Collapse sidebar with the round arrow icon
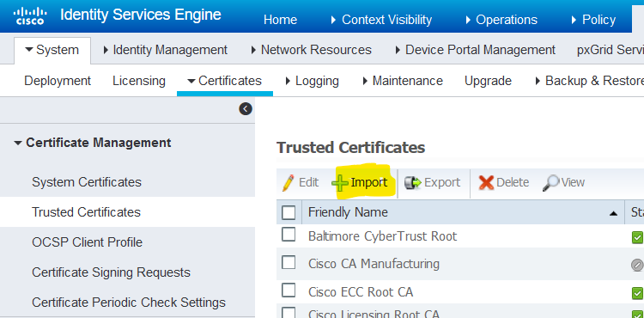 point(246,109)
